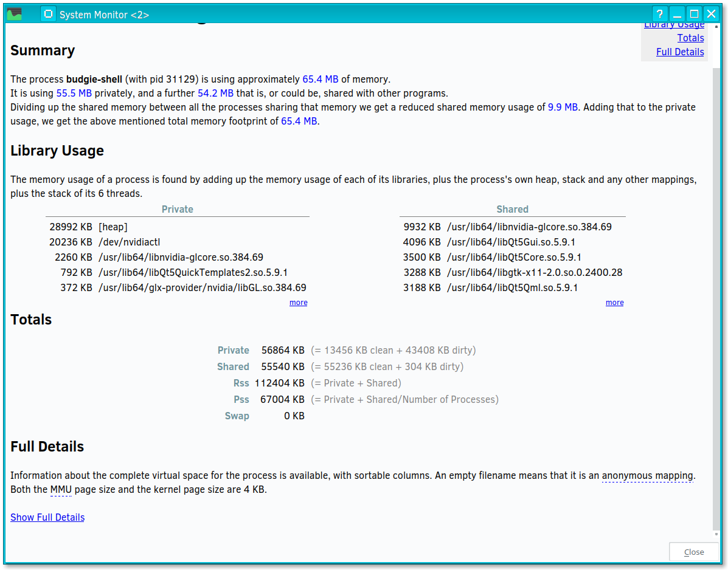Click the Library Usage heading
Image resolution: width=728 pixels, height=570 pixels.
57,151
